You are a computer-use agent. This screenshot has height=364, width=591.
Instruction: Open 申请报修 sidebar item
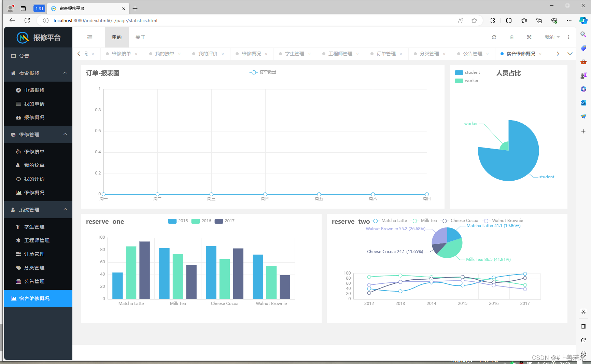click(x=38, y=90)
